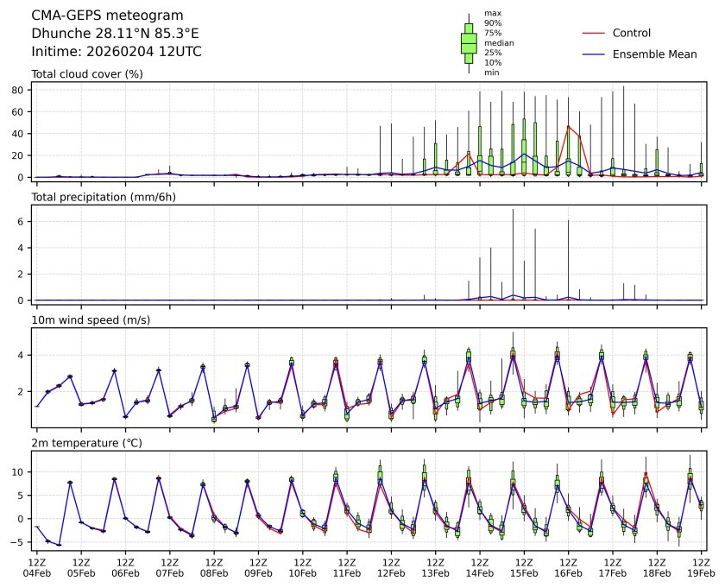The height and width of the screenshot is (588, 725).
Task: Select the "10m wind speed (m/s)" panel title
Action: pos(91,320)
